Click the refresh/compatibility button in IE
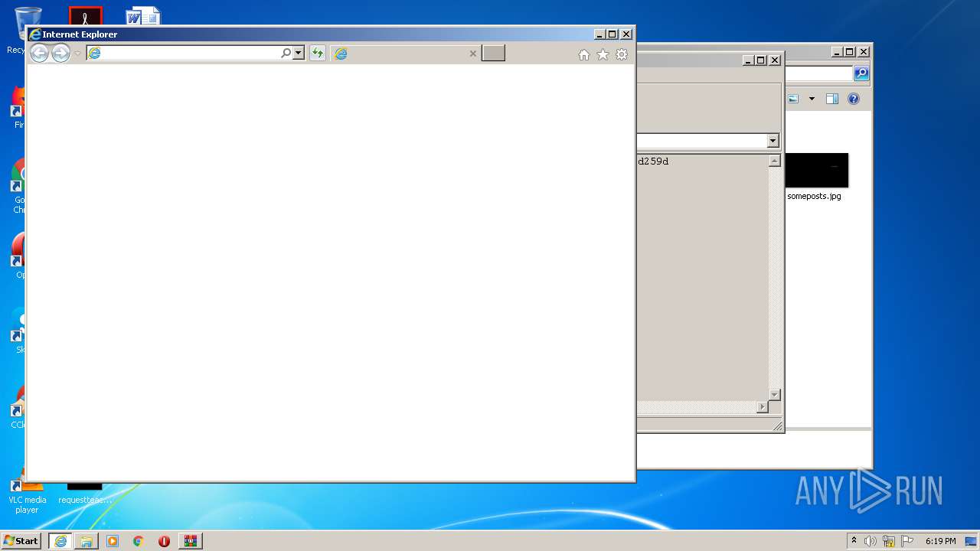Screen dimensions: 980x551 pos(317,53)
